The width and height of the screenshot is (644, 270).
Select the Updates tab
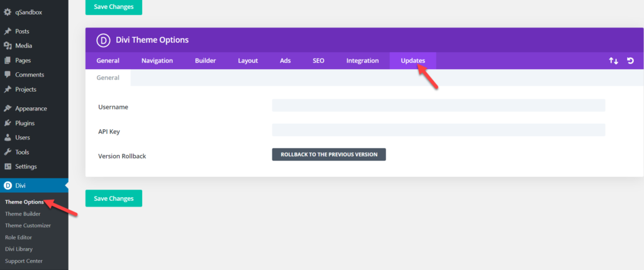413,61
